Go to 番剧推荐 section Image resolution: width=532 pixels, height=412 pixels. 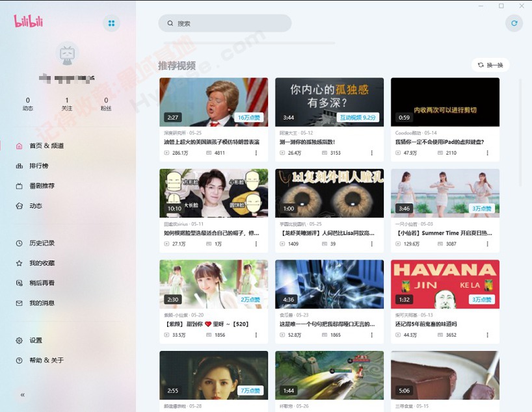[x=35, y=186]
